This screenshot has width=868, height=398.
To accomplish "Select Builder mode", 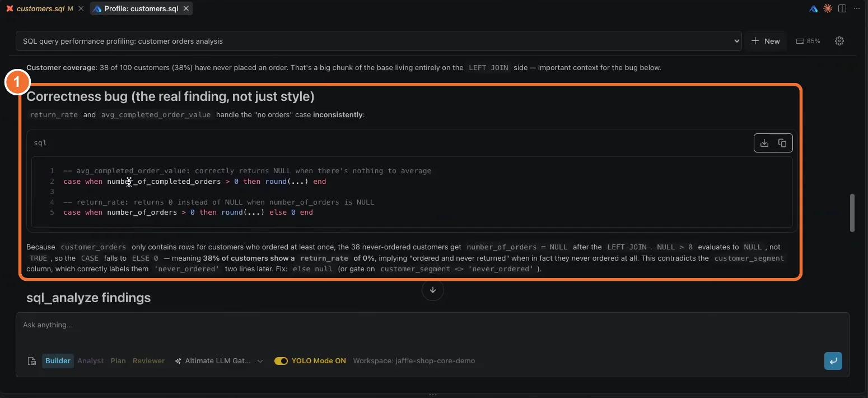I will coord(58,361).
